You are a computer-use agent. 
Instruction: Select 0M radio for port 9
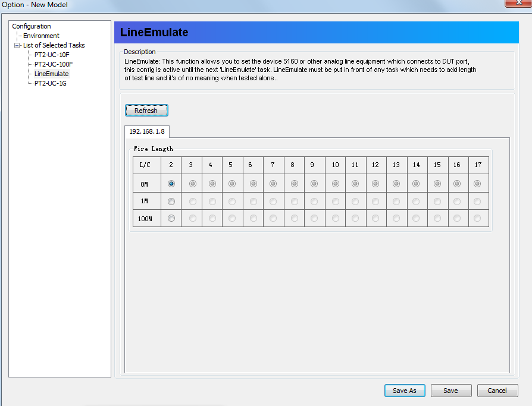pos(314,184)
